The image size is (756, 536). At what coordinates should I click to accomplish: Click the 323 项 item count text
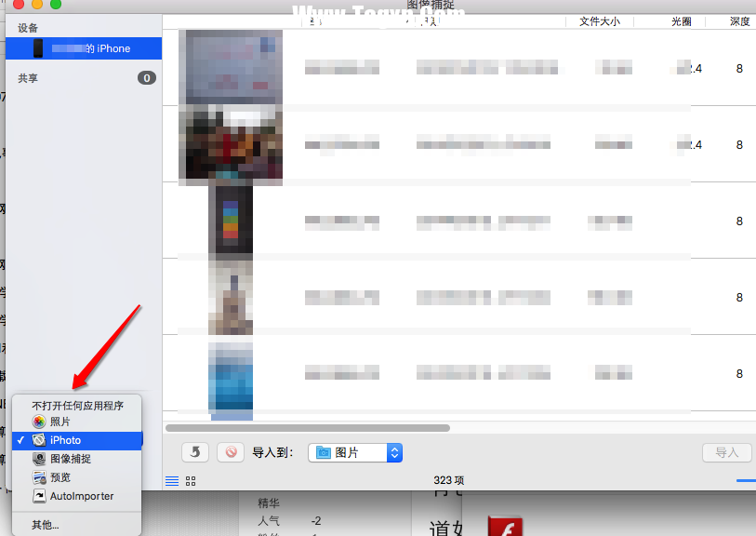pos(448,480)
